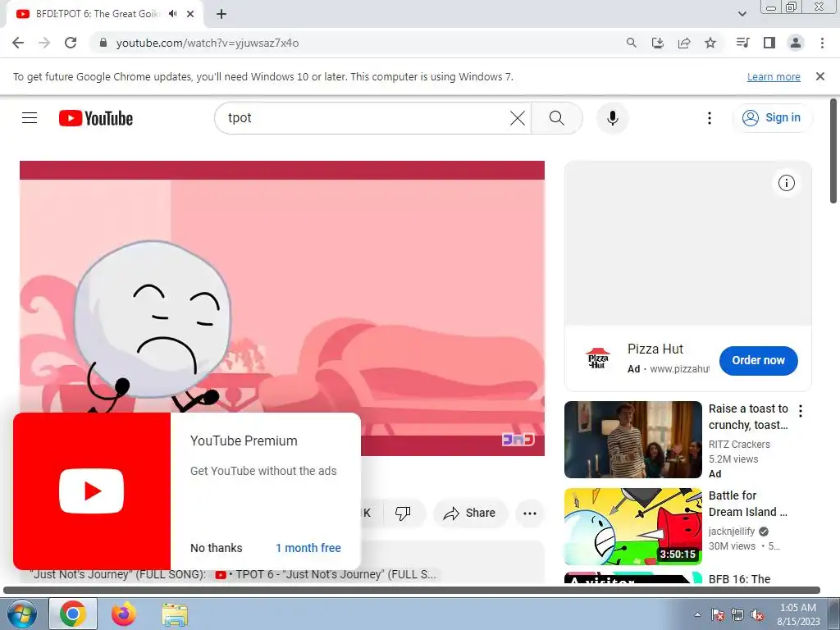
Task: Dislike the video with thumbs-down
Action: pyautogui.click(x=402, y=514)
